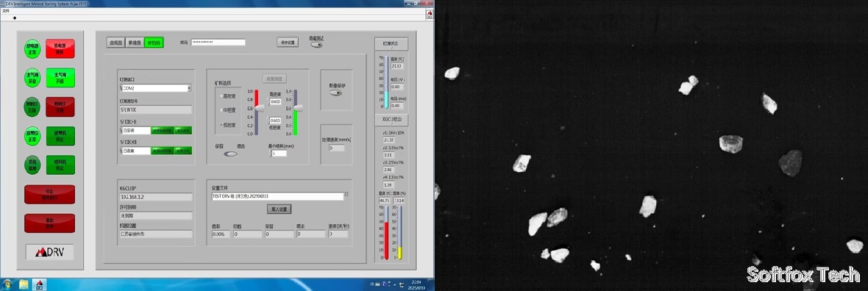Click the 照明灯 round status indicator

[32, 107]
